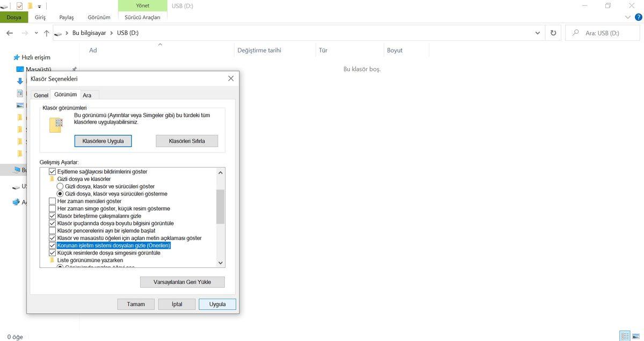This screenshot has height=341, width=644.
Task: Switch to the Genel tab
Action: (41, 95)
